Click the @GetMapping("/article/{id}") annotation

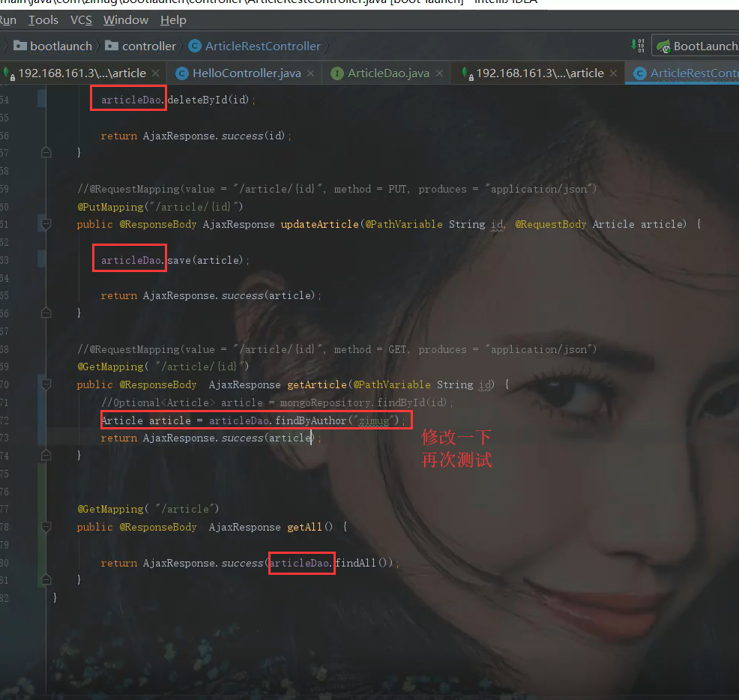(163, 366)
